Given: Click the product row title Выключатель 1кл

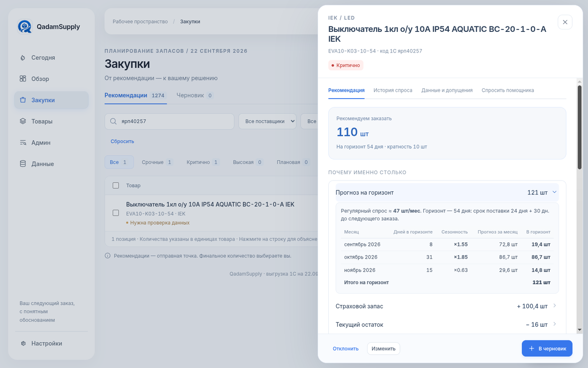Looking at the screenshot, I should (x=210, y=204).
